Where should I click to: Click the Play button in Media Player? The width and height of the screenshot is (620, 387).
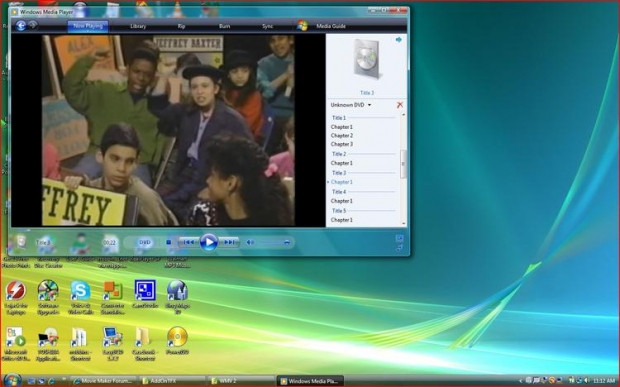point(209,242)
